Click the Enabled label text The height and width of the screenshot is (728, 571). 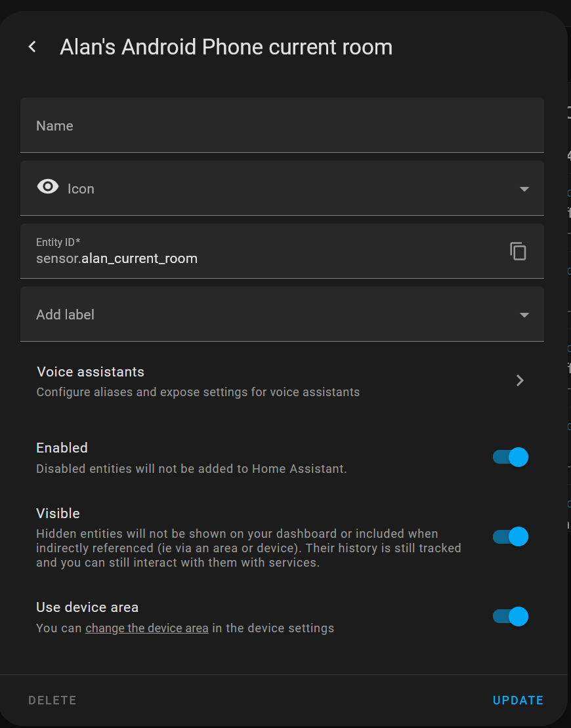click(62, 447)
